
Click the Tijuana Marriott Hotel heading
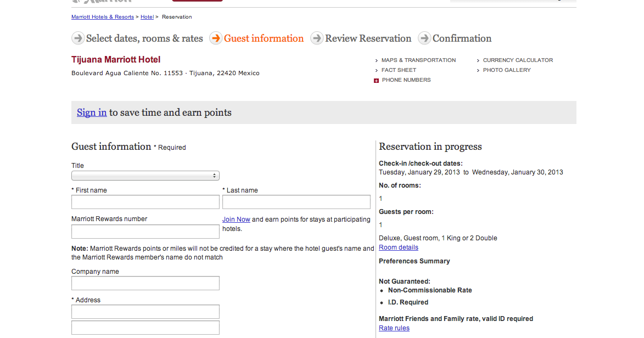pos(116,60)
